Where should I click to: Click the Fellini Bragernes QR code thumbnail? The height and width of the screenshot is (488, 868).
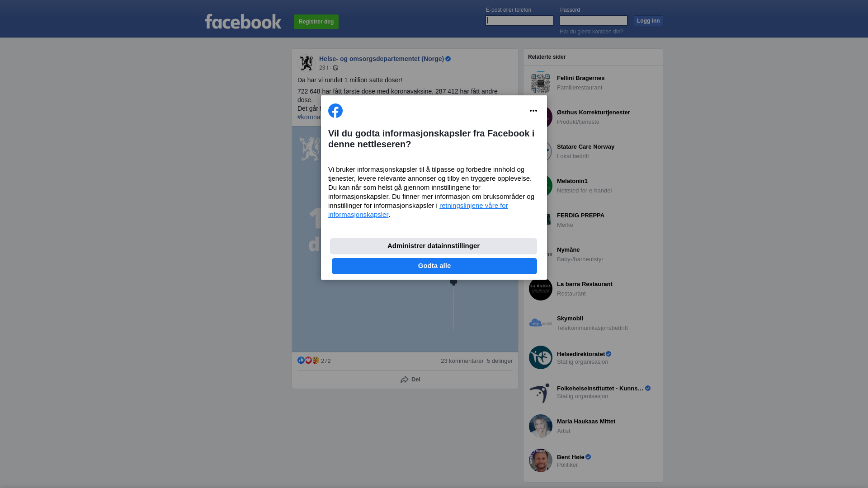(541, 83)
